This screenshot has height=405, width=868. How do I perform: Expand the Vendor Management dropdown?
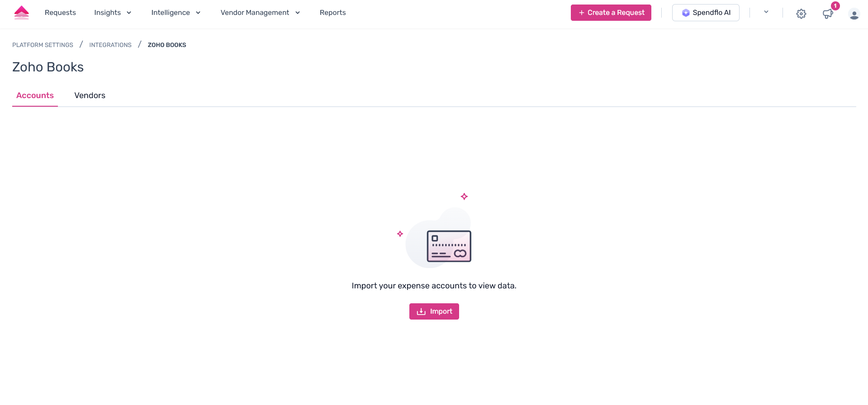tap(260, 13)
